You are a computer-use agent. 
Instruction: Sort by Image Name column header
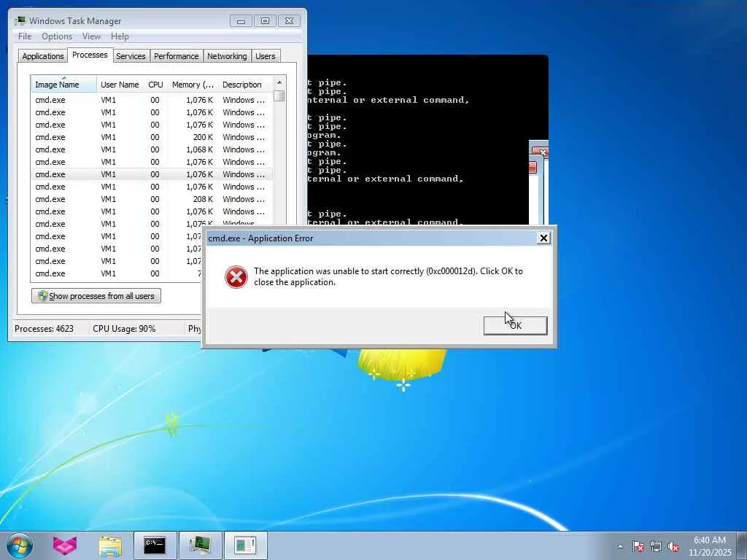coord(64,85)
